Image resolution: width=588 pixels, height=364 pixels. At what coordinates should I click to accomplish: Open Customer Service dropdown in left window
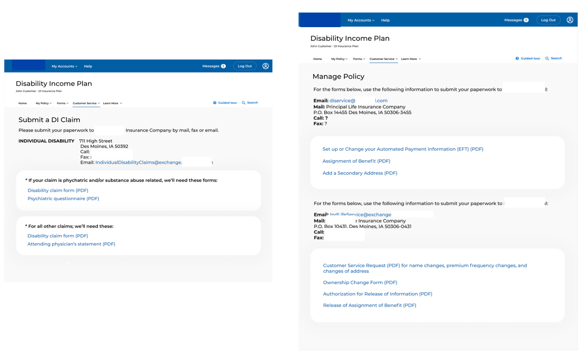[86, 103]
